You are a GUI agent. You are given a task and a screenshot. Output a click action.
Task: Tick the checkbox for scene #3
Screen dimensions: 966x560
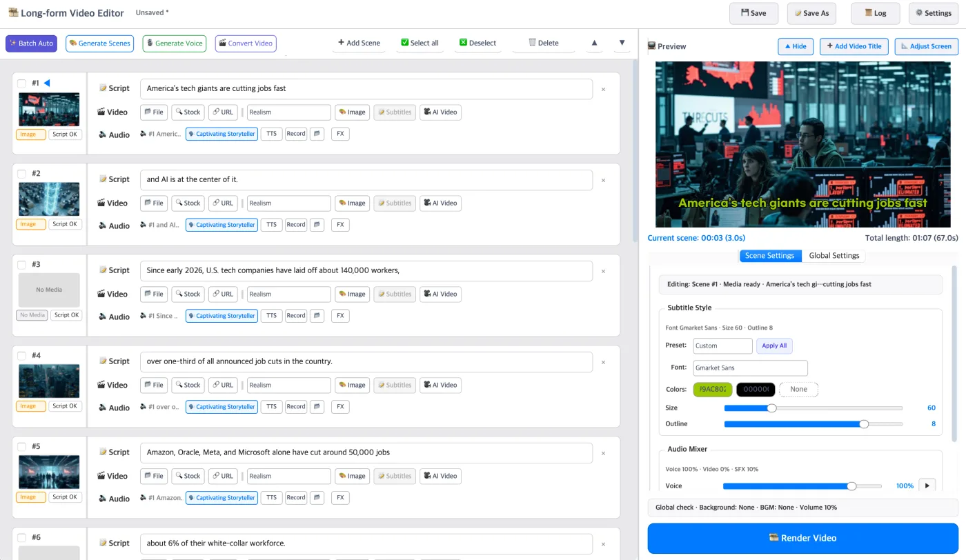coord(21,265)
